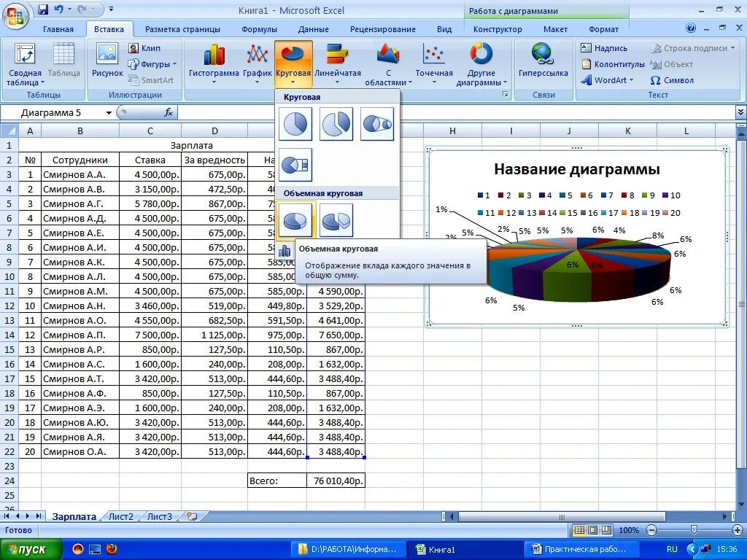Switch to Page Break Preview in status bar

coord(606,530)
